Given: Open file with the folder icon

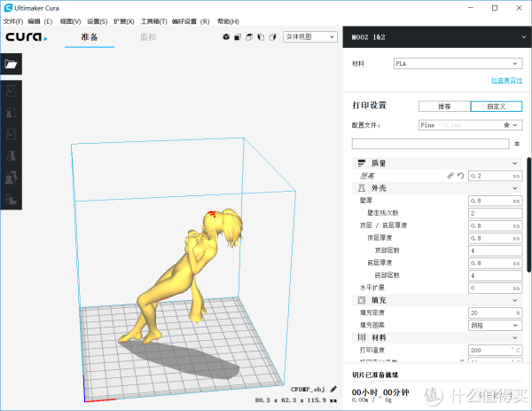Looking at the screenshot, I should pos(11,64).
